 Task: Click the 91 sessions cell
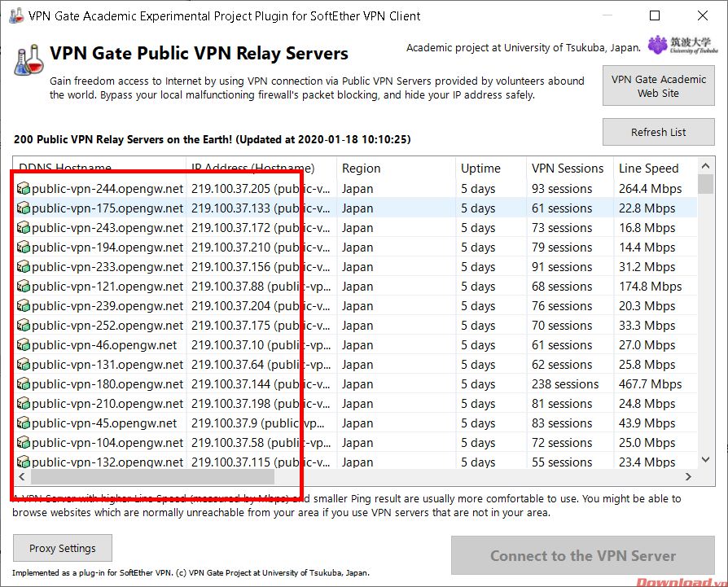[562, 267]
